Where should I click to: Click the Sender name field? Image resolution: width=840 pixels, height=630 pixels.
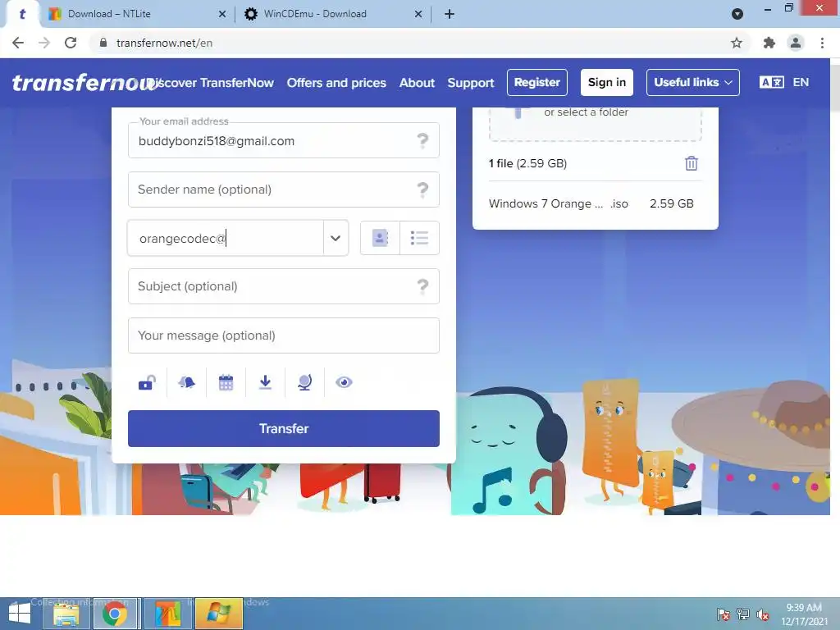pos(283,189)
